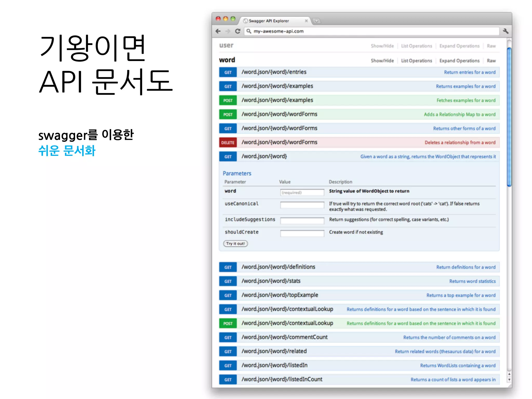Click the POST badge for wordForms
This screenshot has width=532, height=399.
pyautogui.click(x=228, y=114)
